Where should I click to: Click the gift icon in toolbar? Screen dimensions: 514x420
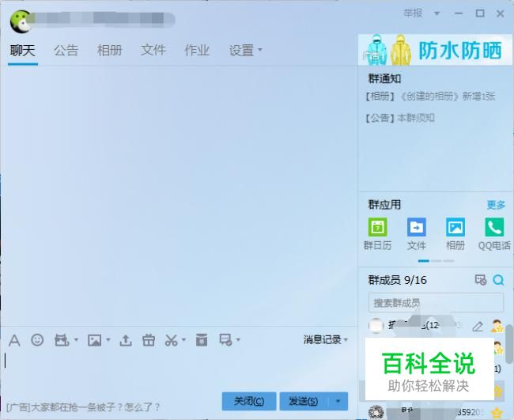(149, 340)
